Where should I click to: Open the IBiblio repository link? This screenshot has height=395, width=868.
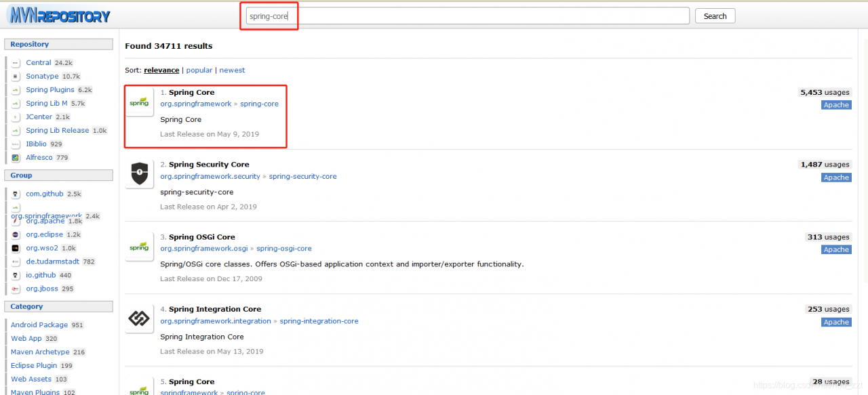coord(37,144)
